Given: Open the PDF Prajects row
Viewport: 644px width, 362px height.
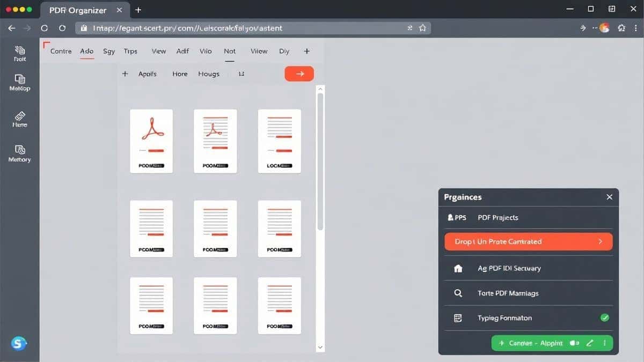Looking at the screenshot, I should pos(529,217).
